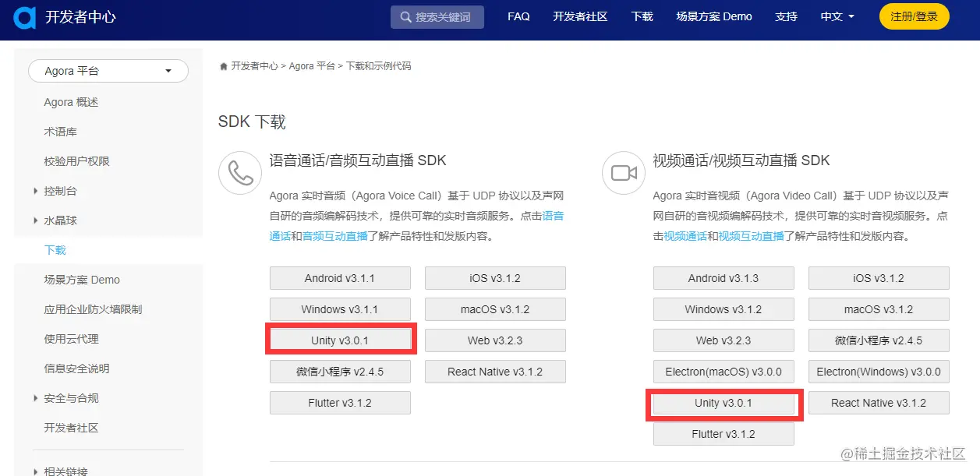The height and width of the screenshot is (476, 980).
Task: Download voice SDK 微信小程序 v2.4.5
Action: [340, 372]
